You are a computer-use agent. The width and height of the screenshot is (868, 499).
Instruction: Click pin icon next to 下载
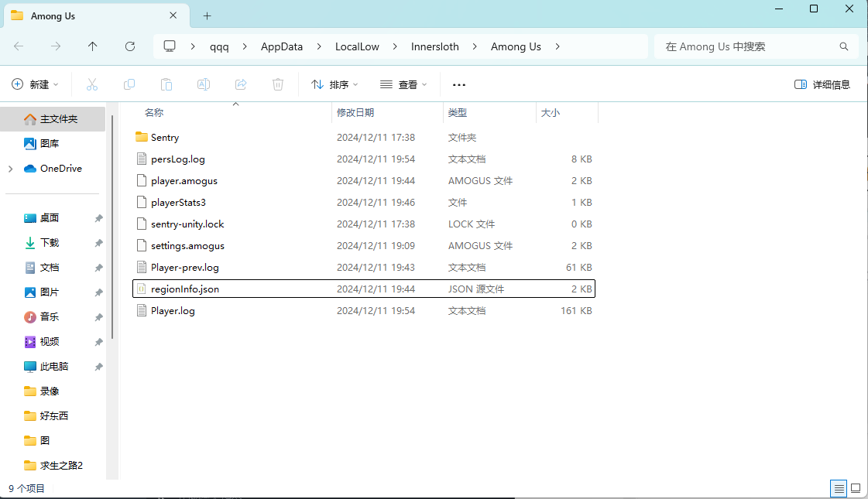pyautogui.click(x=98, y=243)
